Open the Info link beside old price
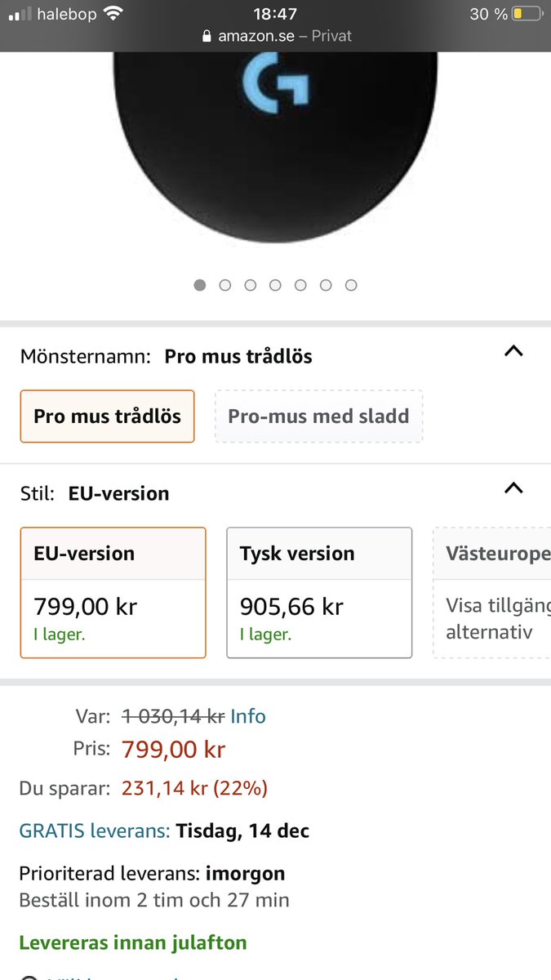 (x=248, y=716)
